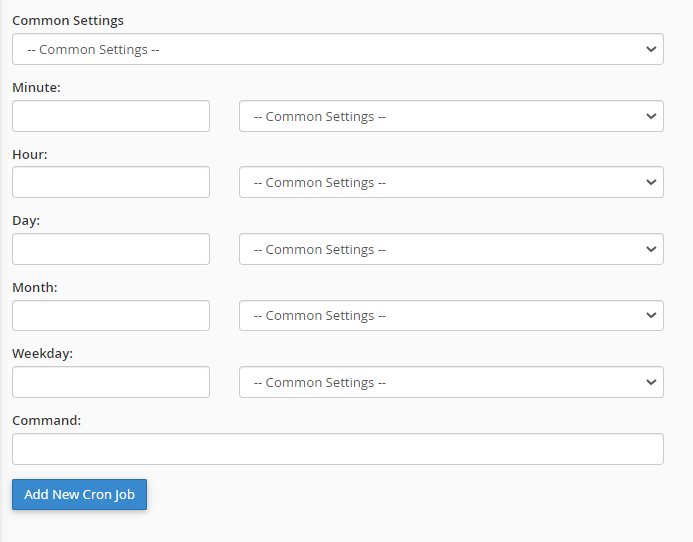Click the Month: field label

tap(35, 287)
